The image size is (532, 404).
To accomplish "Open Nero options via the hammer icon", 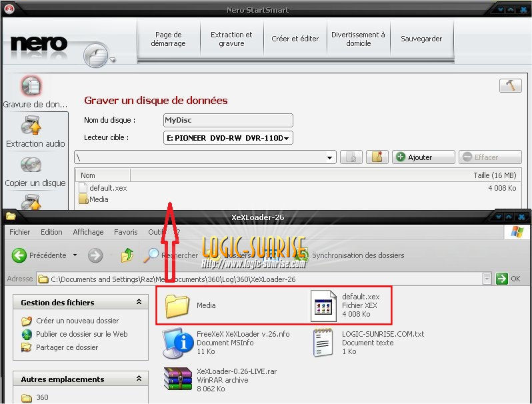I will click(510, 85).
